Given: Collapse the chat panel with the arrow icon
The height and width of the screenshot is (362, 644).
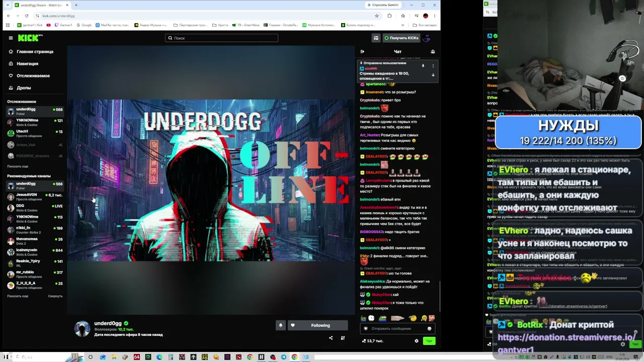Looking at the screenshot, I should tap(362, 51).
